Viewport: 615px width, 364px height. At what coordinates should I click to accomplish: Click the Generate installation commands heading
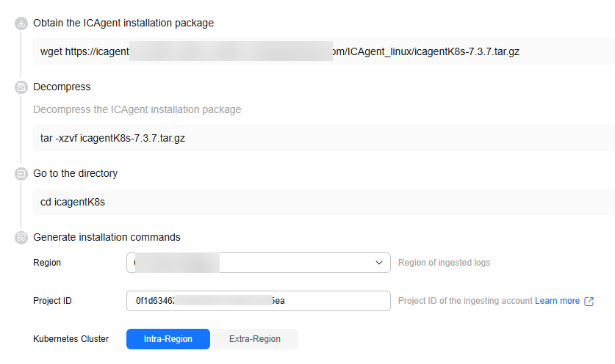(107, 238)
